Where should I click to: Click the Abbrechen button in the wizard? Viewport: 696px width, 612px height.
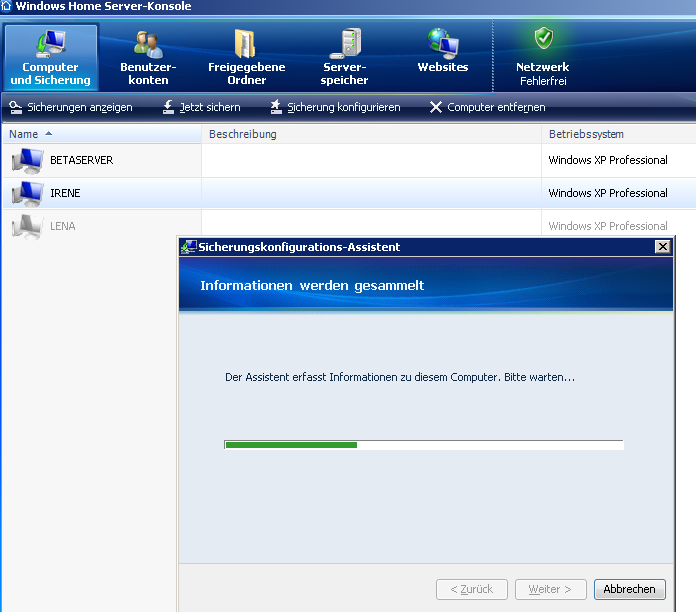629,589
